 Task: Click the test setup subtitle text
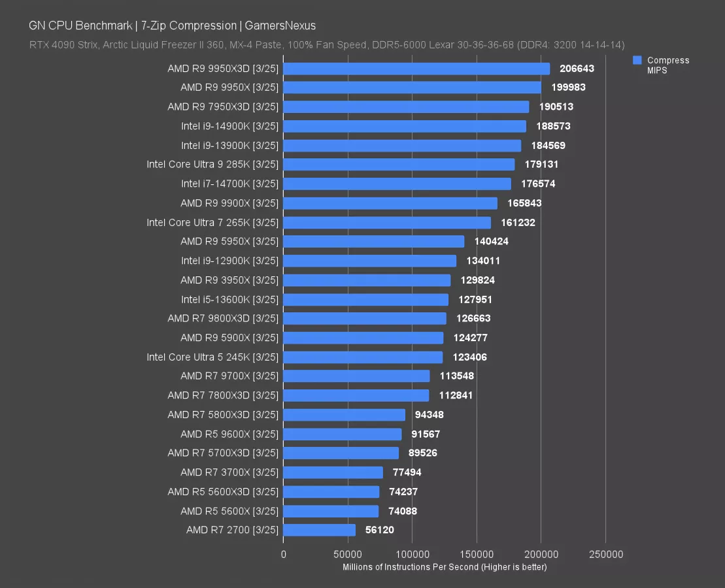click(x=327, y=45)
